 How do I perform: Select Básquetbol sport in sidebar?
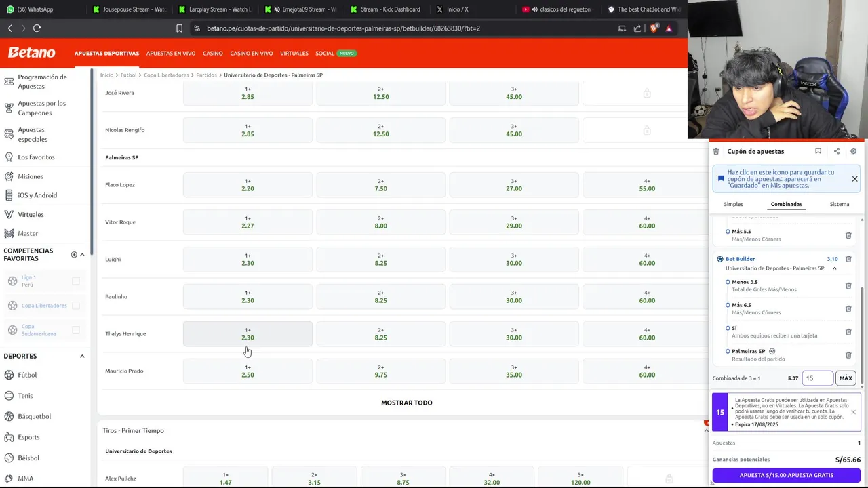tap(34, 416)
